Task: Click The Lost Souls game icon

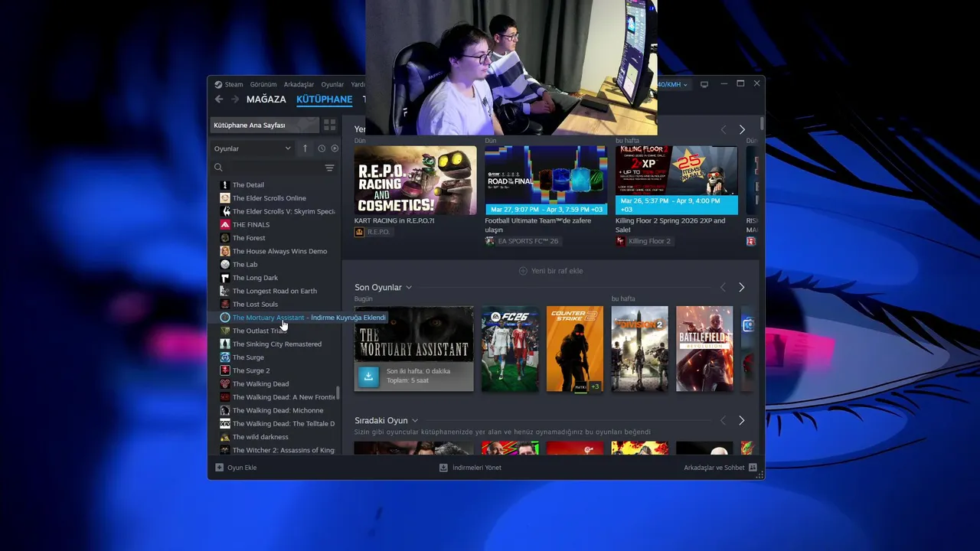Action: coord(225,305)
